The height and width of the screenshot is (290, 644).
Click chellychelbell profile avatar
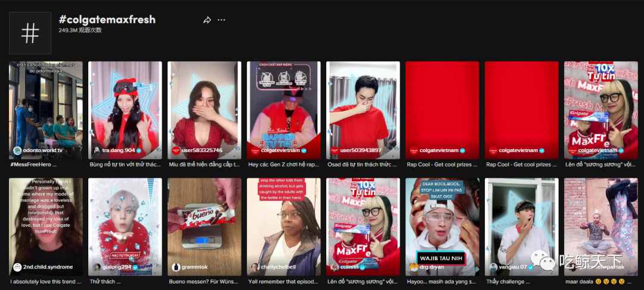coord(255,267)
